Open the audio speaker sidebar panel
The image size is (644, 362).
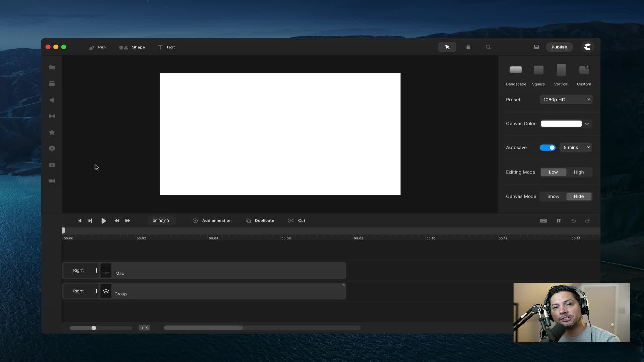tap(52, 100)
